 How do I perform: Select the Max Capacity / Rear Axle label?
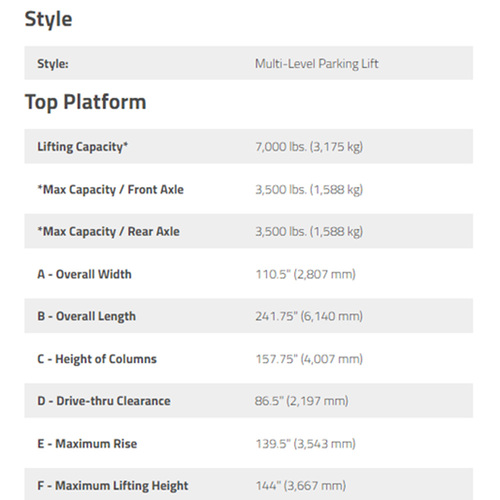108,231
